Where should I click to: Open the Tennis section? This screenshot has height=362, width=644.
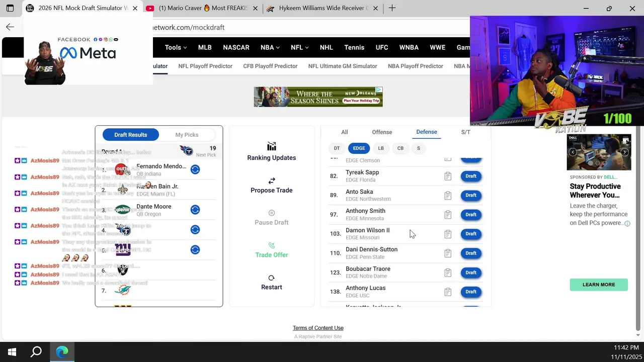point(354,47)
